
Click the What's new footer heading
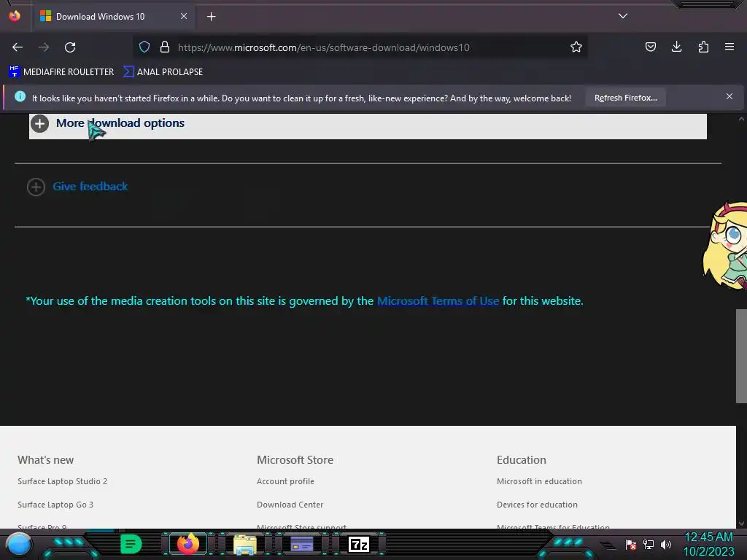coord(46,460)
